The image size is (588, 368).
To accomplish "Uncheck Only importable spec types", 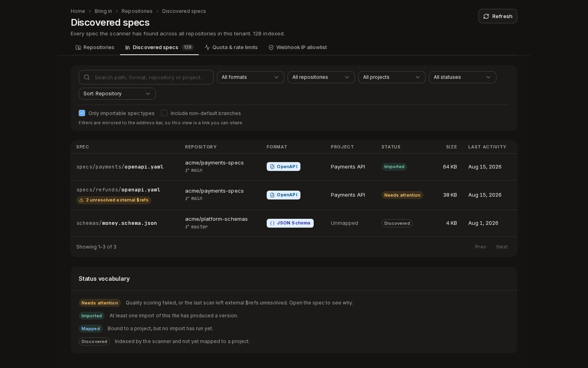I will (x=82, y=113).
